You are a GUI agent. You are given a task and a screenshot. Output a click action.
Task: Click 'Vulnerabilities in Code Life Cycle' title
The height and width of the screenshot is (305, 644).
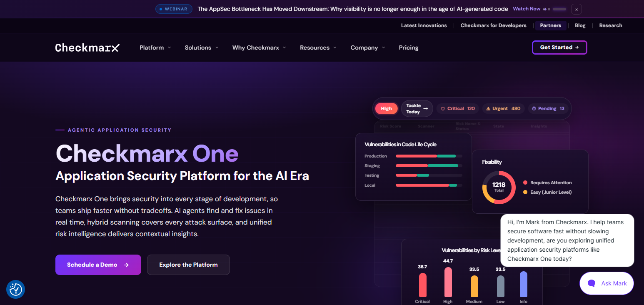(x=400, y=145)
